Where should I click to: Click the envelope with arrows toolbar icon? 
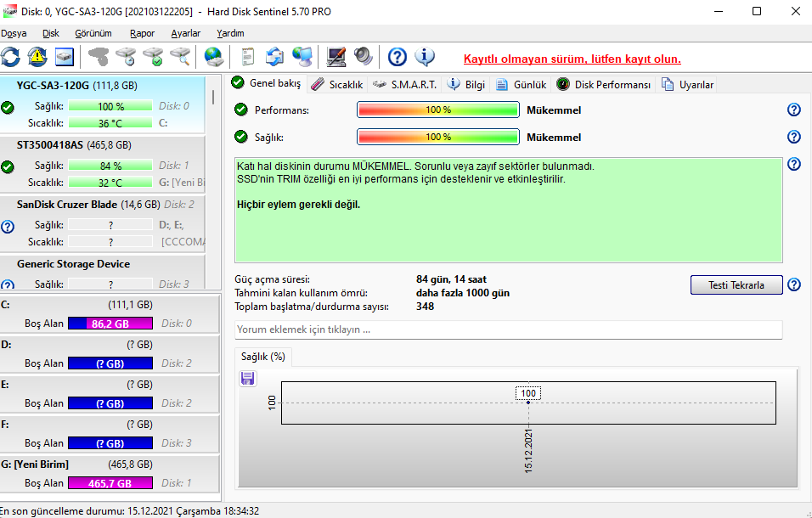pyautogui.click(x=274, y=56)
